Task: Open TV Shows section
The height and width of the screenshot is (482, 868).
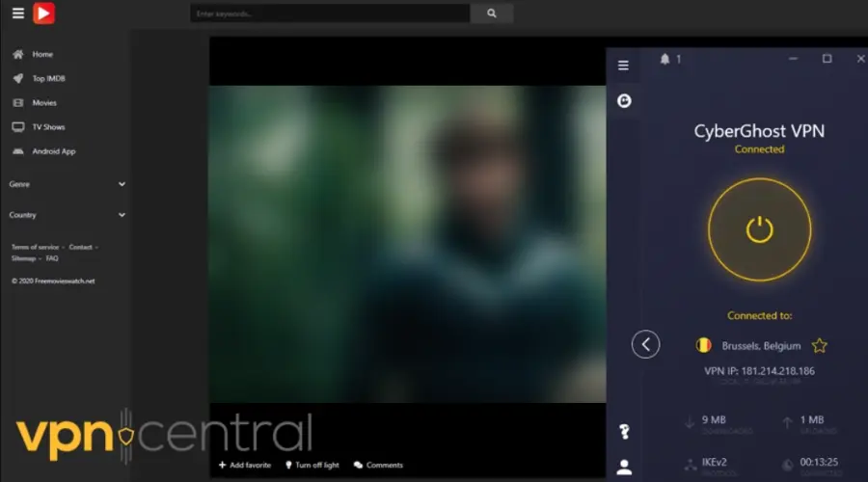Action: pyautogui.click(x=48, y=127)
